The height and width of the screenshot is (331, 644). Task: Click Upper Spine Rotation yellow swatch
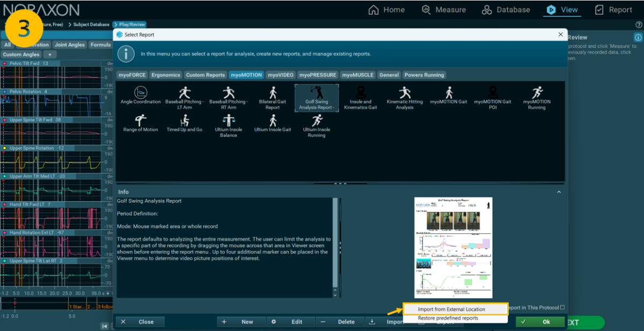tap(4, 148)
